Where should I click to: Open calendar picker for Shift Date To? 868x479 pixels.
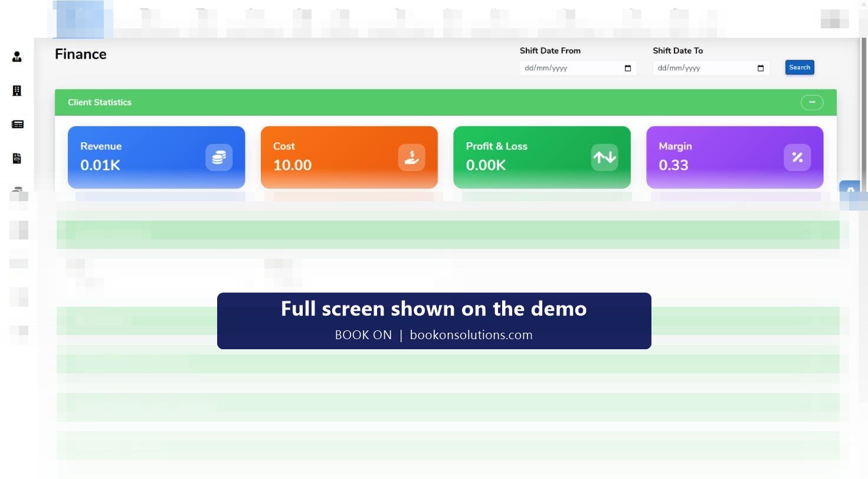click(x=761, y=68)
